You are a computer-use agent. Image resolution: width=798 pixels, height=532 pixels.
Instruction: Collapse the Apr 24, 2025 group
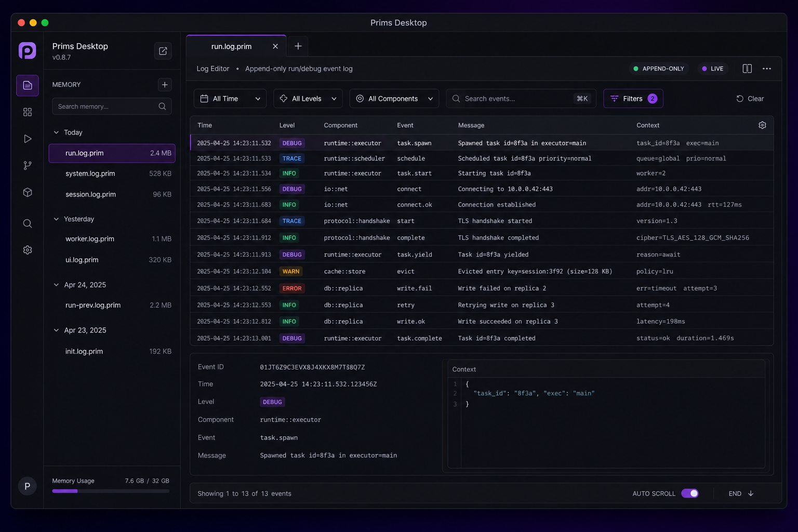[56, 285]
